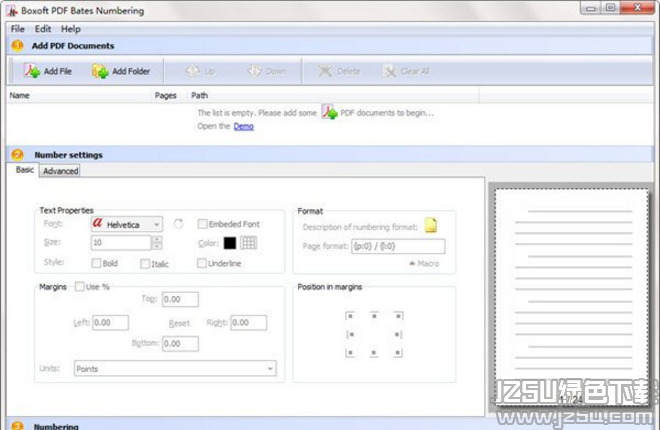Screen dimensions: 660x430
Task: Open the Helvetica font dropdown
Action: tap(127, 224)
